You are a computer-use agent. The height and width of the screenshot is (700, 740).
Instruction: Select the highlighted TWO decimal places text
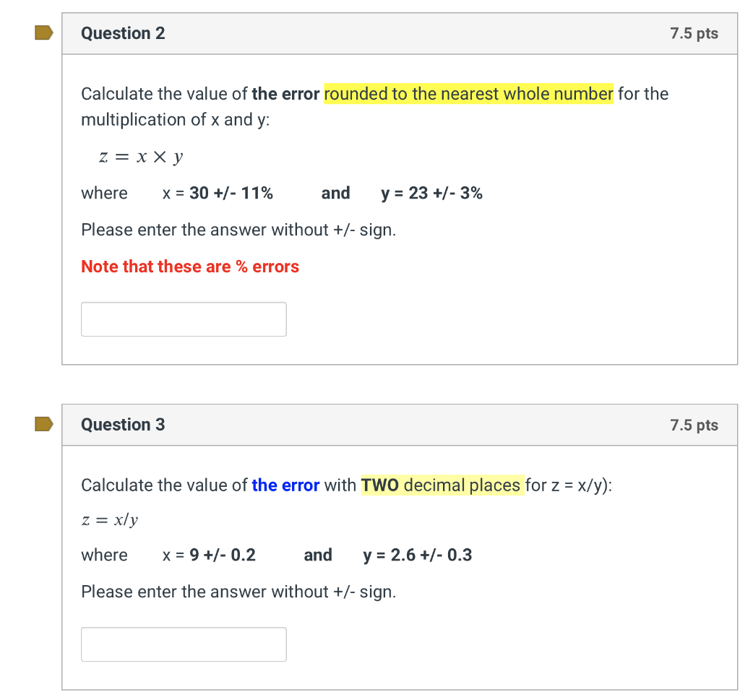(441, 485)
